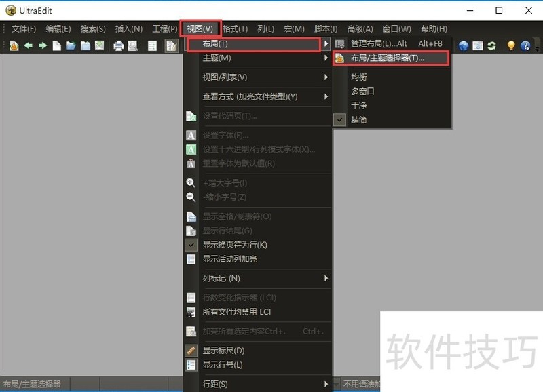Click the Print icon on the toolbar
543x392 pixels.
click(118, 45)
